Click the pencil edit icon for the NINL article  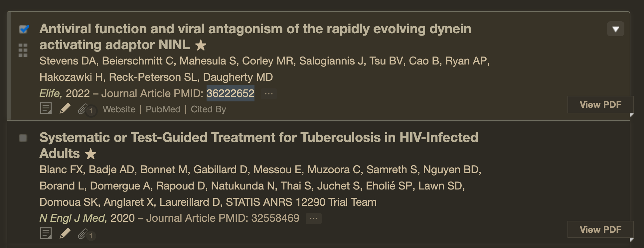point(65,108)
